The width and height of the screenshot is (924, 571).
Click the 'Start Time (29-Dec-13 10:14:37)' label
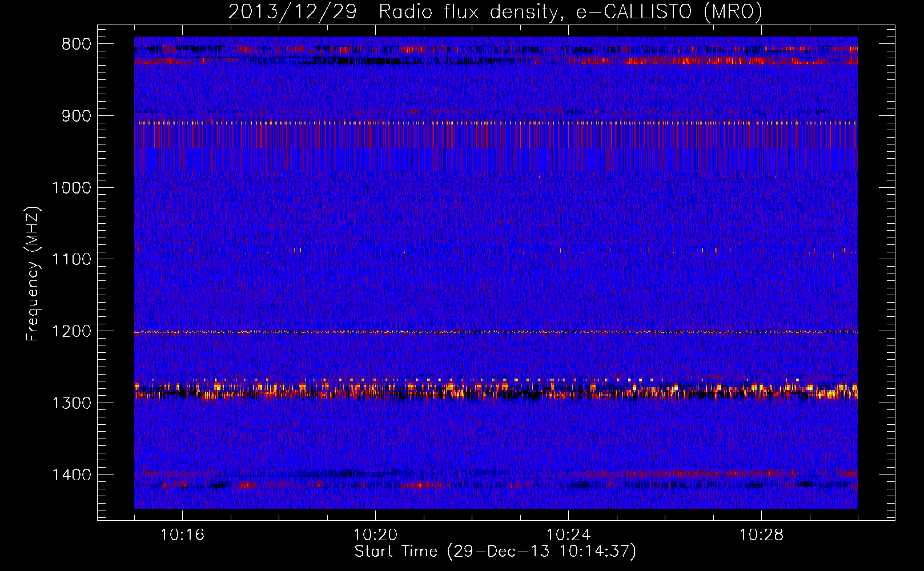pos(495,552)
